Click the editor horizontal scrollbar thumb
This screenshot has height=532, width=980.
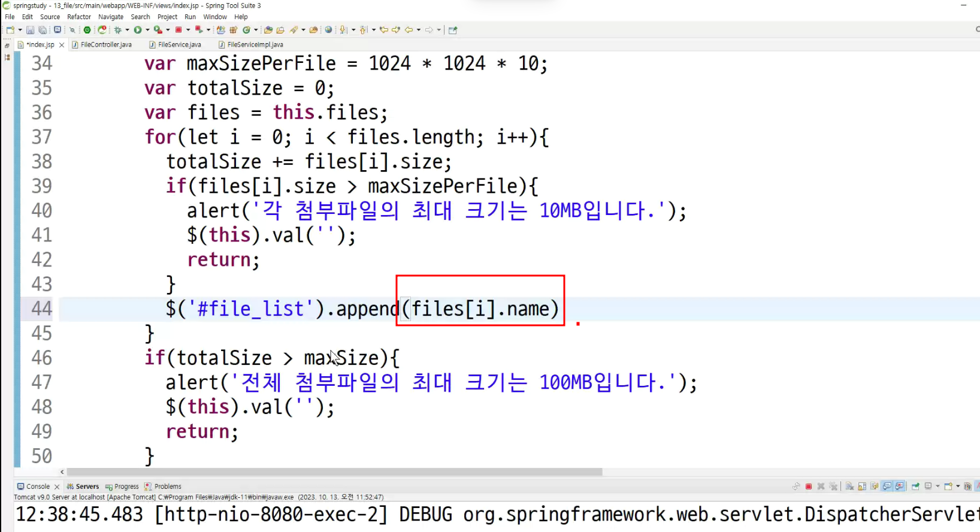tap(334, 472)
